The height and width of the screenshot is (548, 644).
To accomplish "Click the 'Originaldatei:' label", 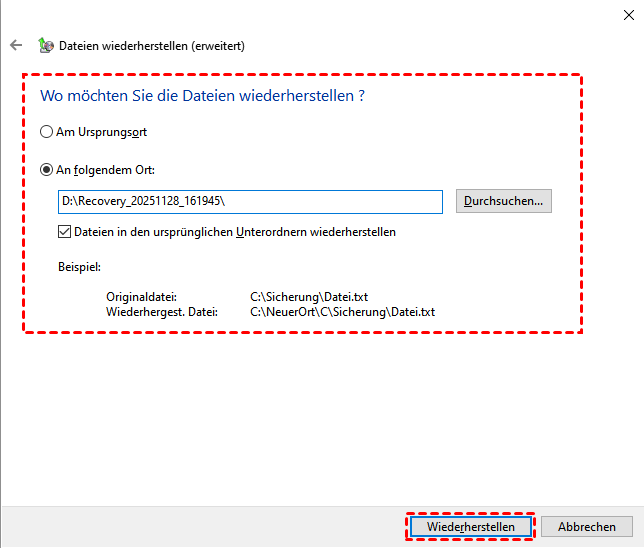I will pyautogui.click(x=141, y=297).
